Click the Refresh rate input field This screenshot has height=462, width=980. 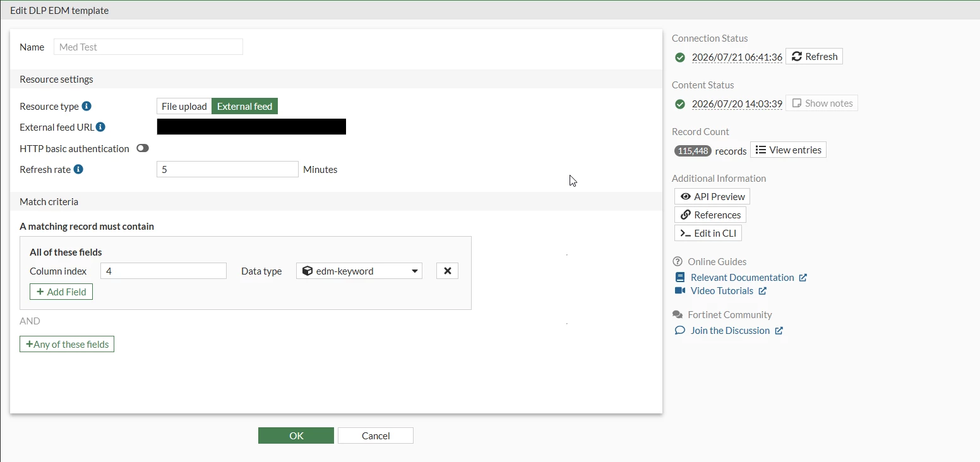[x=227, y=169]
